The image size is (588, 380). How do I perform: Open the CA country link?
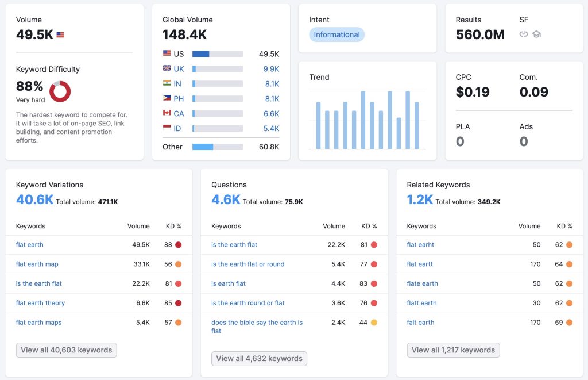pos(179,114)
